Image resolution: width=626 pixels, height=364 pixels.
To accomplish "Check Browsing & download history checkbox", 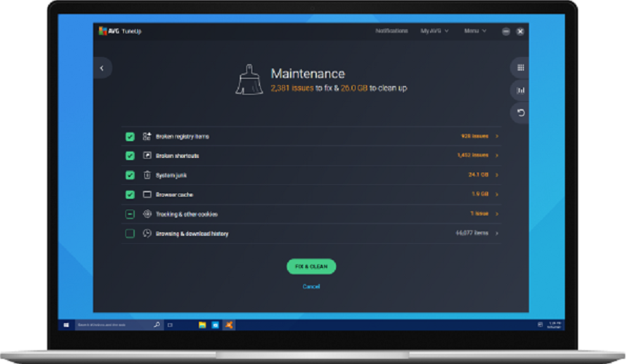I will (x=130, y=233).
